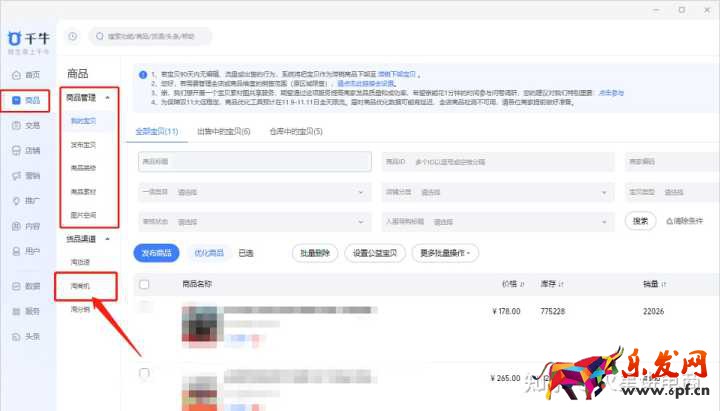Click the history clock icon near search
Image resolution: width=720 pixels, height=411 pixels.
point(73,37)
